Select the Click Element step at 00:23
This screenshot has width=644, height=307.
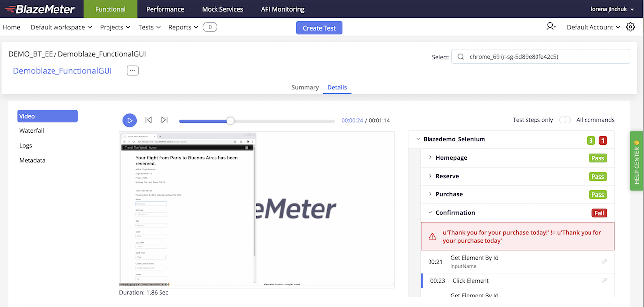[x=518, y=281]
